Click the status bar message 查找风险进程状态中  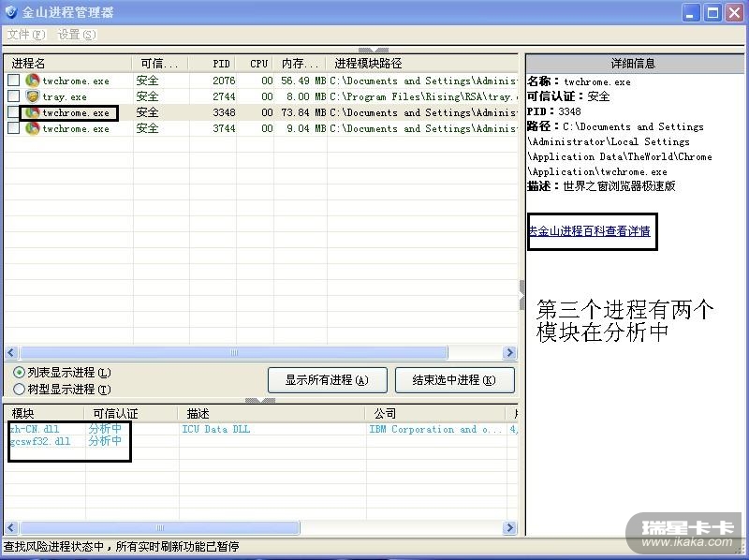point(121,546)
